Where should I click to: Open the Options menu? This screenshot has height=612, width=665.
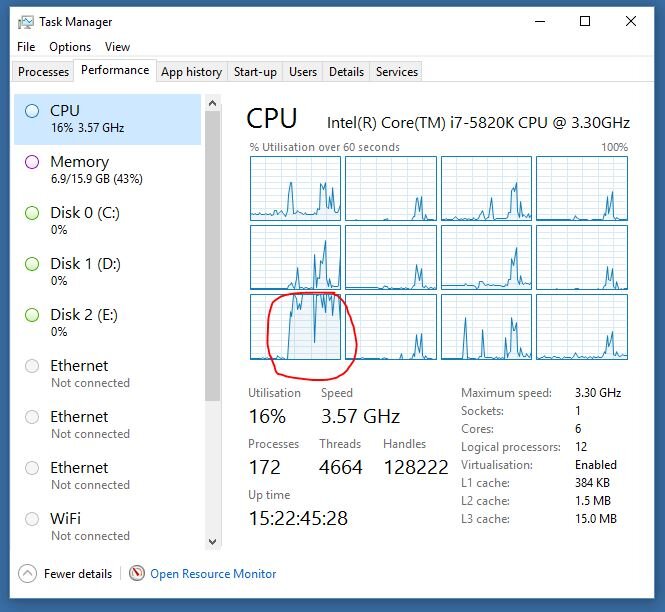(x=70, y=47)
